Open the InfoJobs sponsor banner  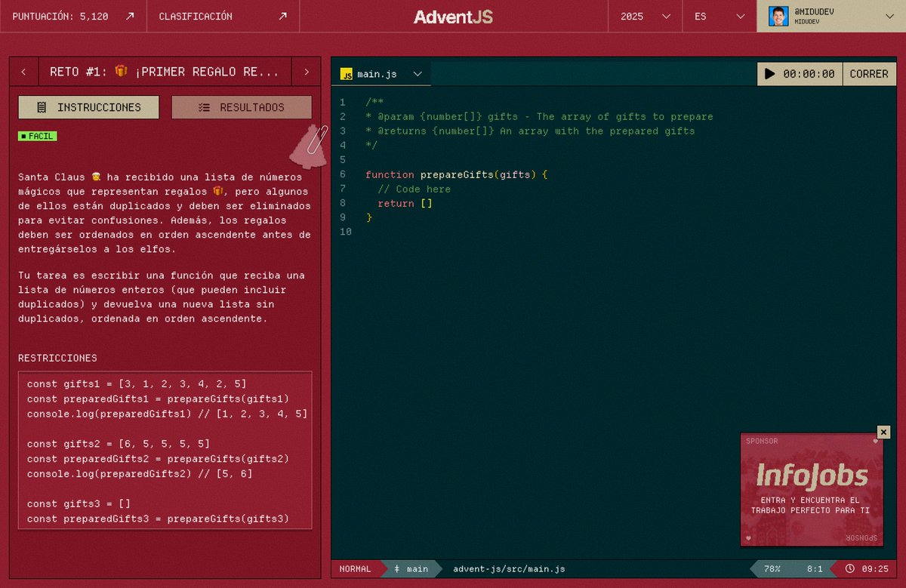pos(812,489)
